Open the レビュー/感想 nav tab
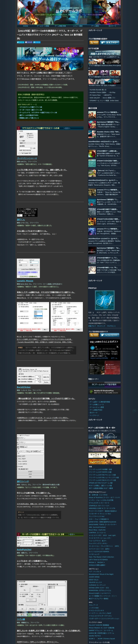This screenshot has width=138, height=644. [78, 26]
